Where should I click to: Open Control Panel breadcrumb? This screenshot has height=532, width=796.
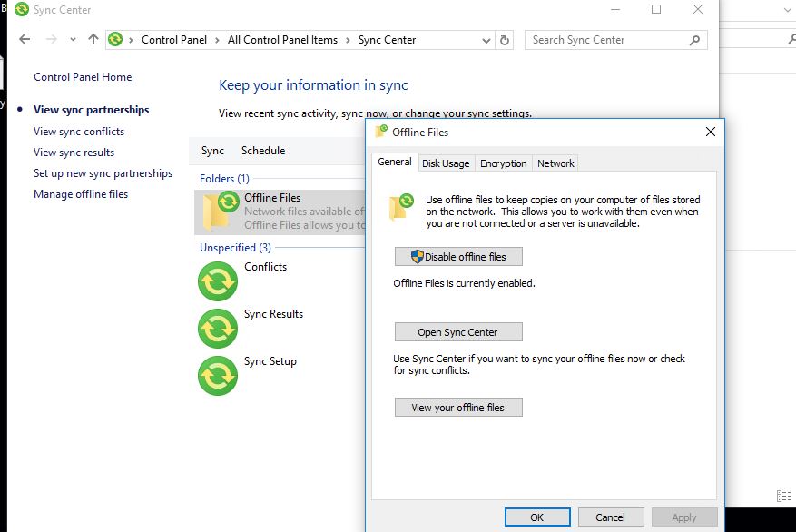[x=174, y=40]
